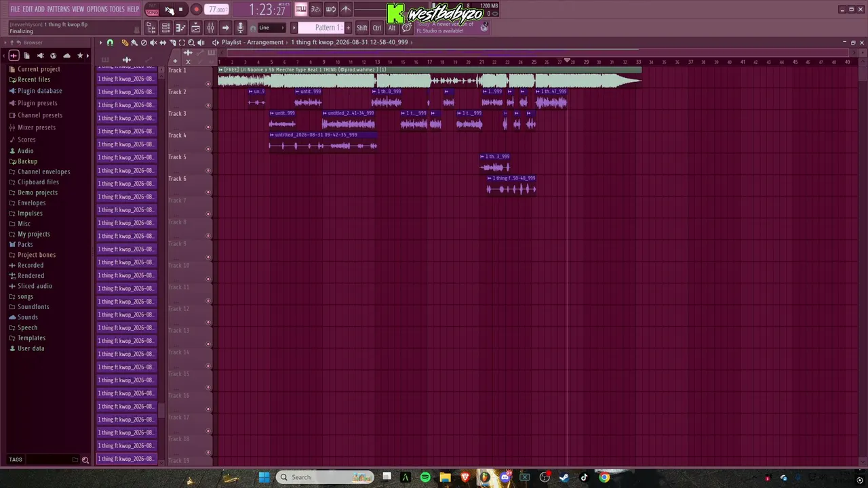Toggle Track 1 mute dot

point(208,83)
